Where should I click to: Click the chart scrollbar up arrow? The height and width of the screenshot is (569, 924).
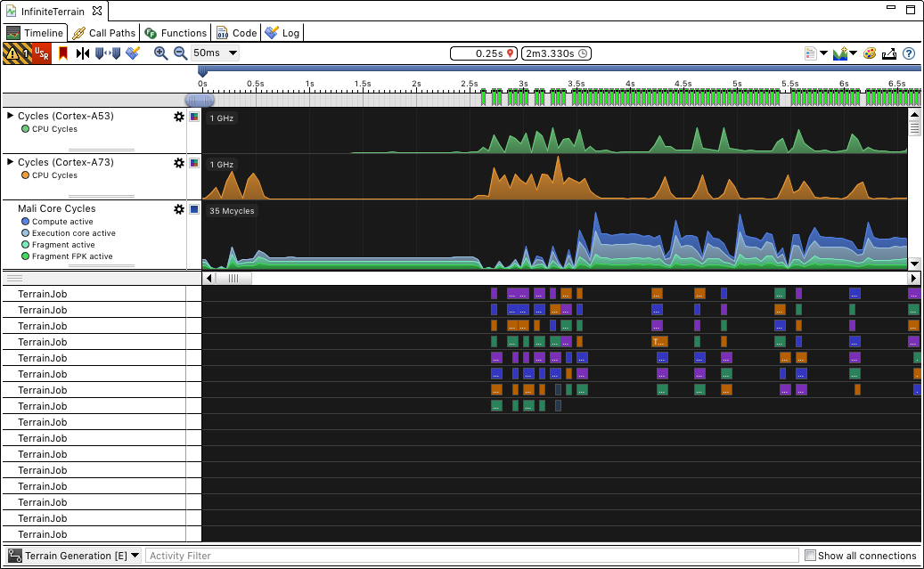click(x=914, y=115)
